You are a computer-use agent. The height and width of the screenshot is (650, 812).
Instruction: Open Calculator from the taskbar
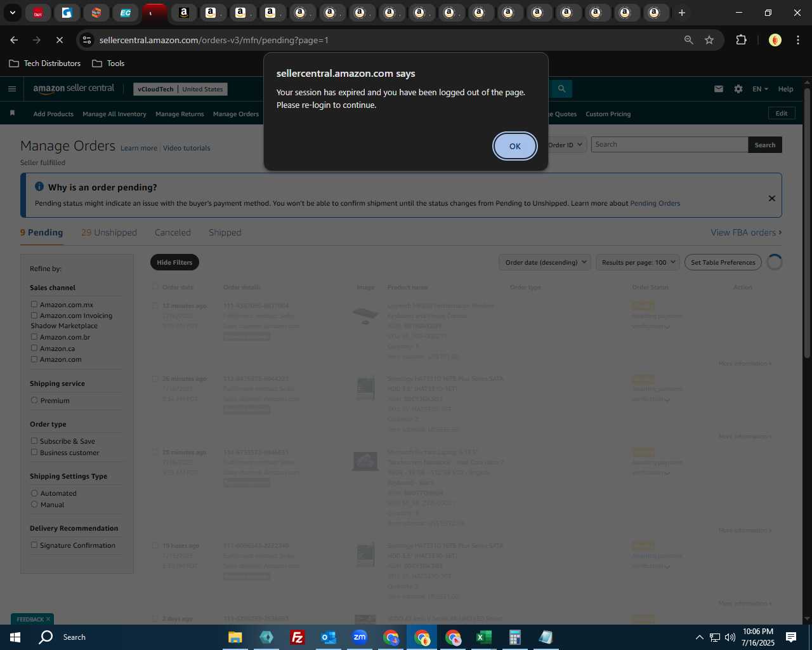[x=514, y=637]
